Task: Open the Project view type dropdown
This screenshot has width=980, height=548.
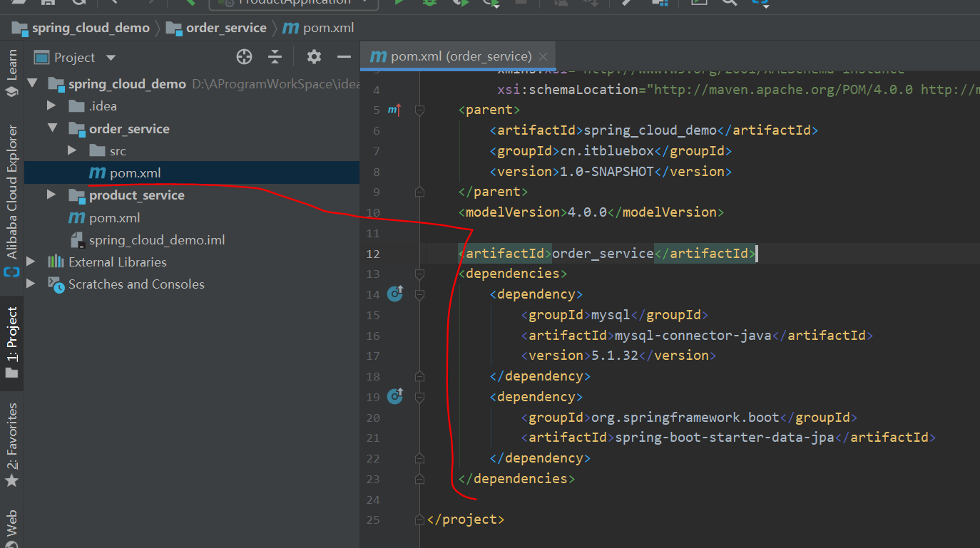Action: [x=111, y=58]
